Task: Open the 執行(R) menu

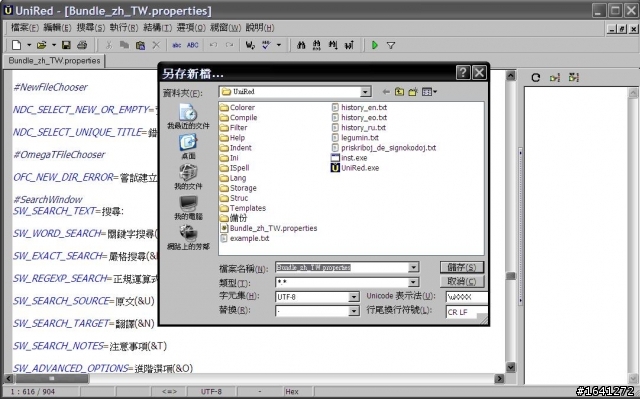Action: coord(124,28)
